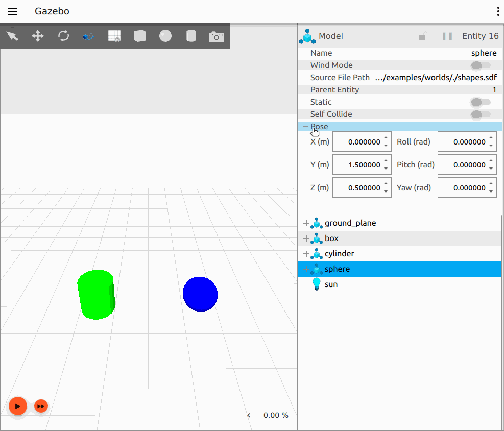Viewport: 504px width, 431px height.
Task: Expand the cylinder tree entry
Action: (306, 254)
